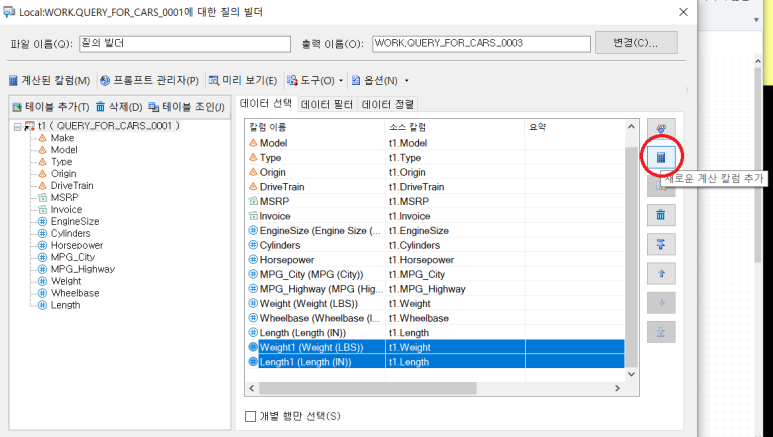Viewport: 773px width, 437px height.
Task: Select the Cylinders row in the column list
Action: click(x=435, y=245)
